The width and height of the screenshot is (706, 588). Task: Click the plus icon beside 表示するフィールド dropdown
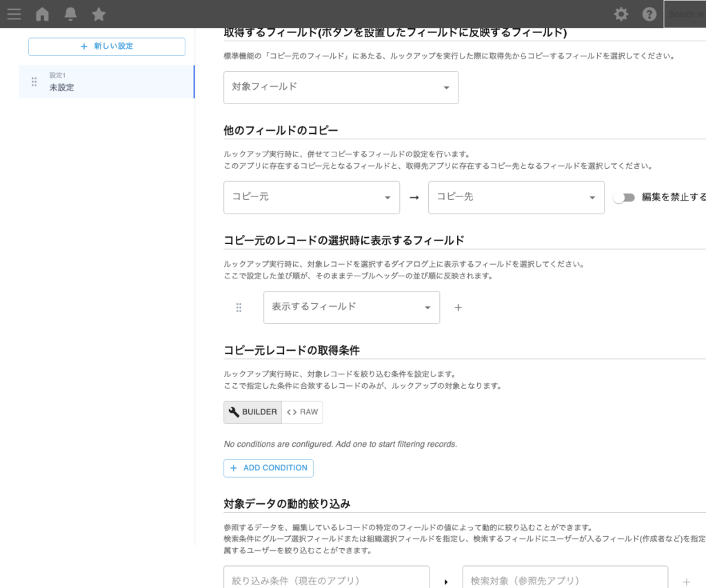[x=458, y=307]
